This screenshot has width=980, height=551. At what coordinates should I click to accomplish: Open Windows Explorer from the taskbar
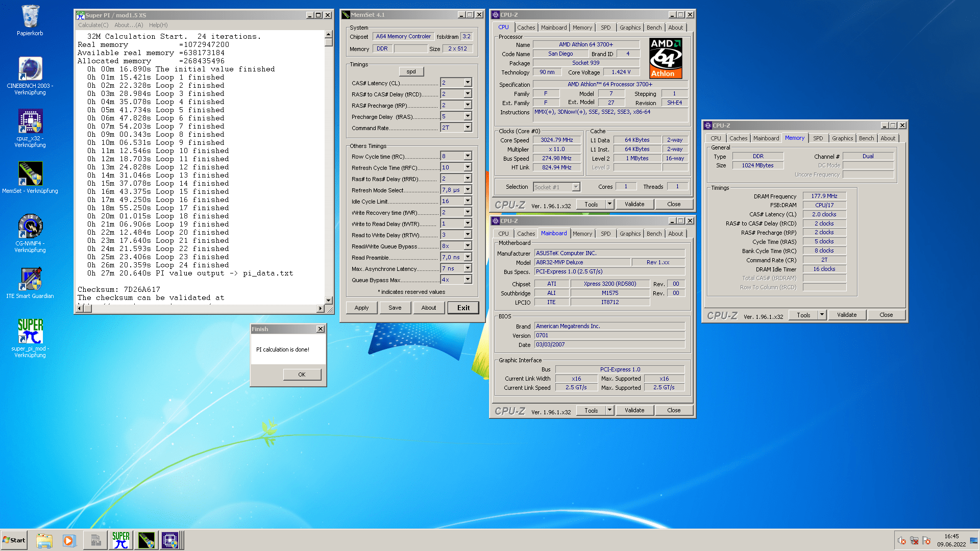coord(44,540)
